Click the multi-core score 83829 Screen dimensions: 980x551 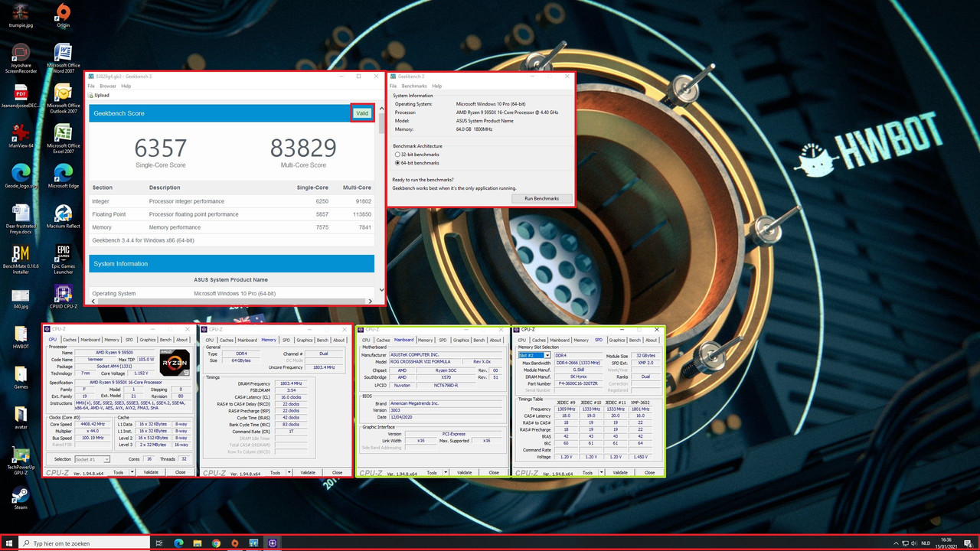pos(303,148)
